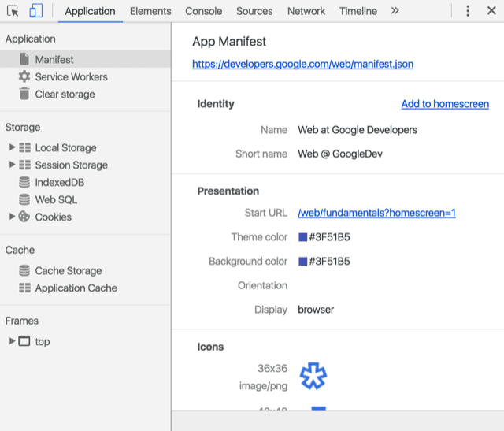Click the Service Workers gear icon
504x431 pixels.
[x=24, y=77]
